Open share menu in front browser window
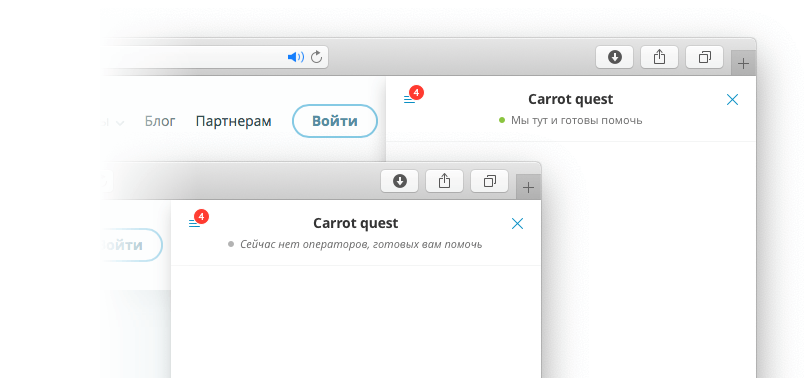 tap(444, 181)
